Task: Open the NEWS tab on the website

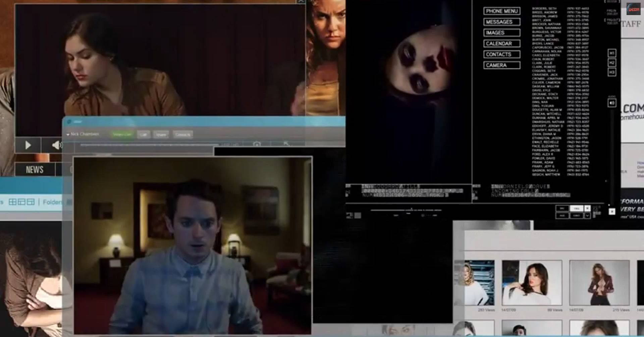Action: pyautogui.click(x=35, y=170)
